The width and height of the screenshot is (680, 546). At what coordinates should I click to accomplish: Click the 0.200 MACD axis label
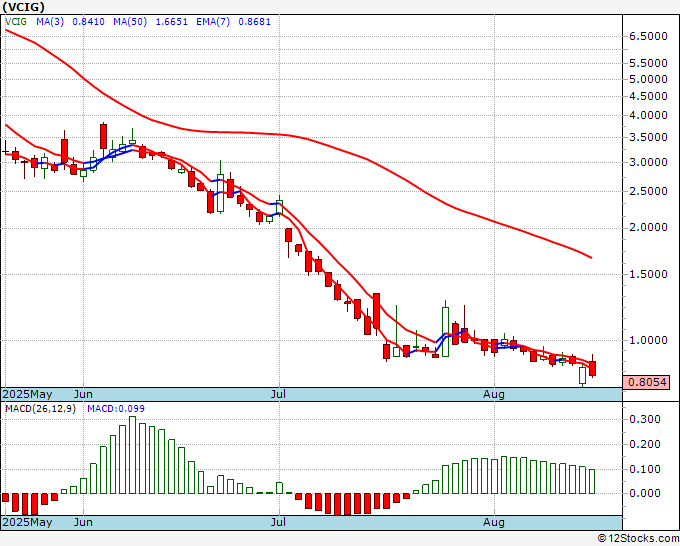[x=645, y=445]
